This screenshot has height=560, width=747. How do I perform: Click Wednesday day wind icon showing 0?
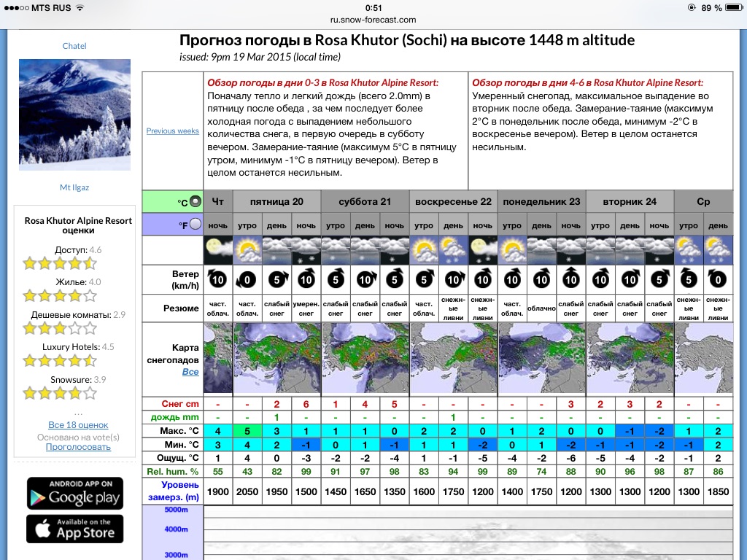click(x=719, y=279)
